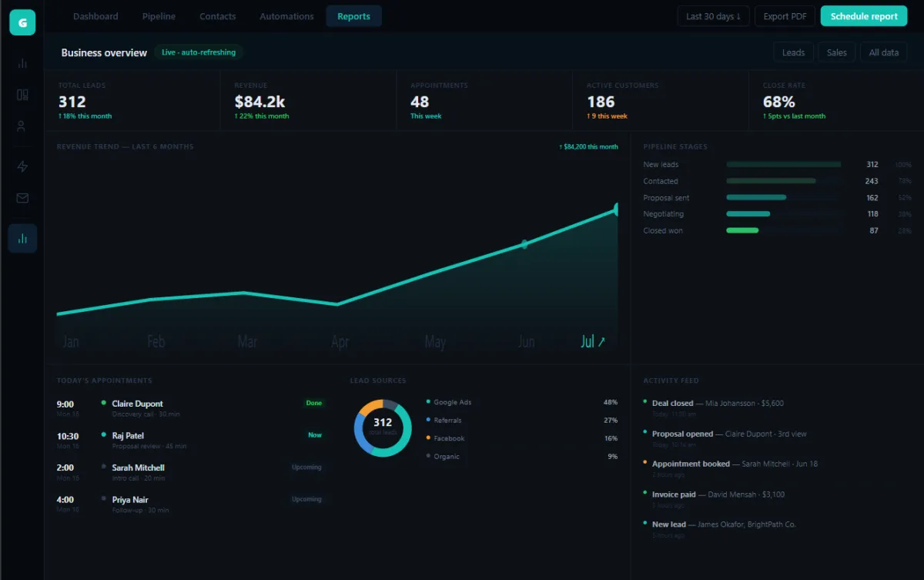Click the donut chart showing 312 total leads
Image resolution: width=924 pixels, height=580 pixels.
click(x=383, y=427)
